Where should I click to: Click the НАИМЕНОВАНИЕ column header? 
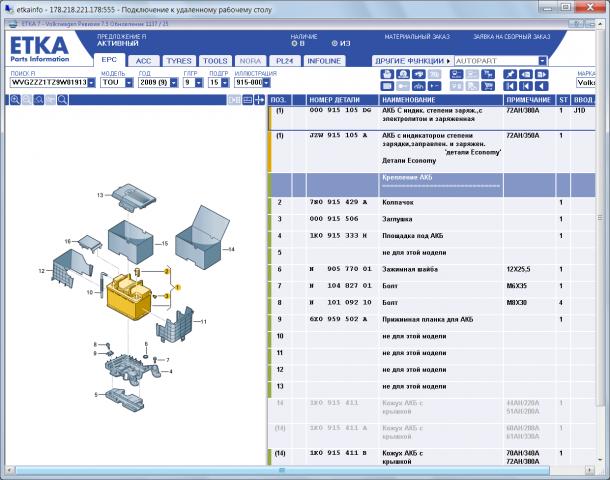[441, 100]
